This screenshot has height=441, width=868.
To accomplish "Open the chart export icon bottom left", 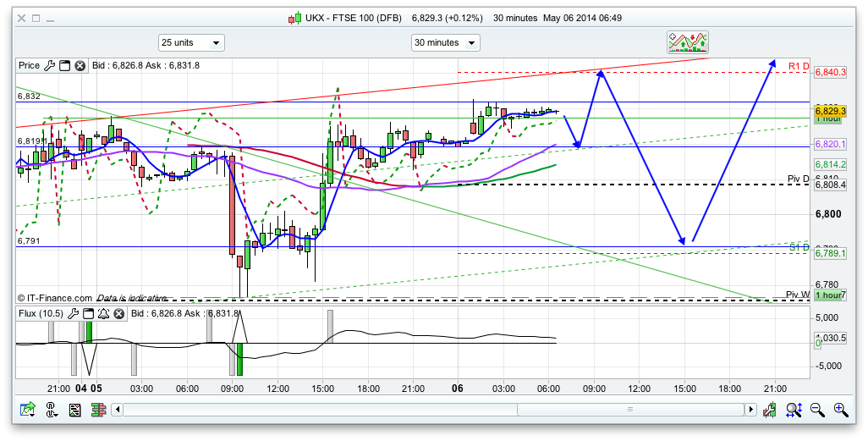I will click(x=28, y=410).
